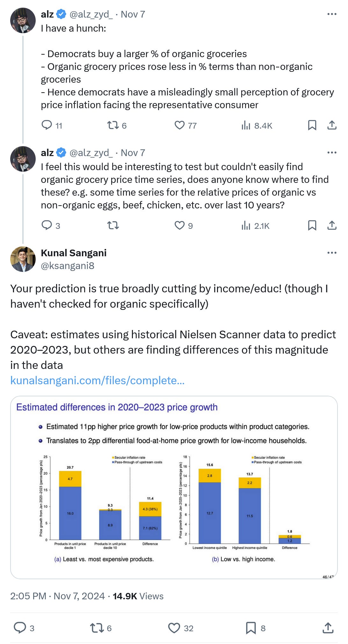Open the kunalsangani.com files link
Viewport: 348px width, 644px height.
(98, 380)
